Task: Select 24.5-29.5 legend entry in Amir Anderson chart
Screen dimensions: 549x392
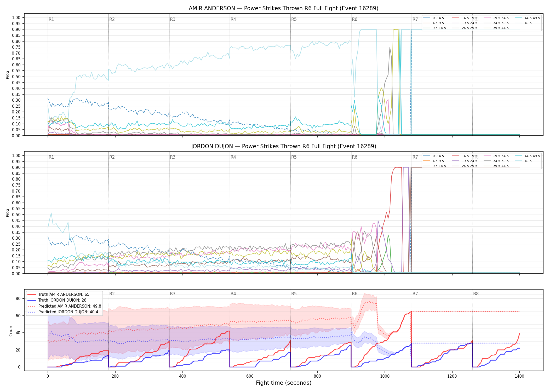Action: pyautogui.click(x=465, y=28)
